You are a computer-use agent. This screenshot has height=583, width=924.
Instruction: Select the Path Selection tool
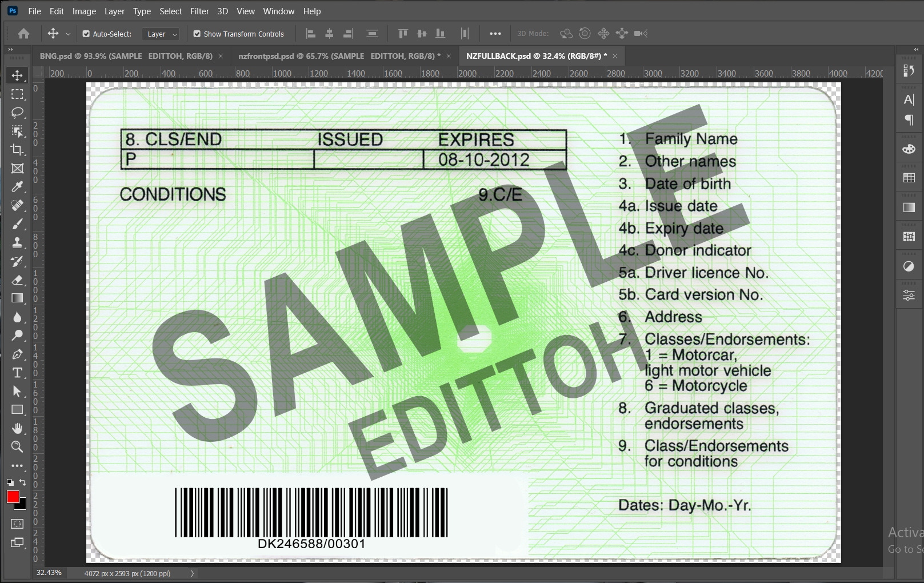pos(17,391)
